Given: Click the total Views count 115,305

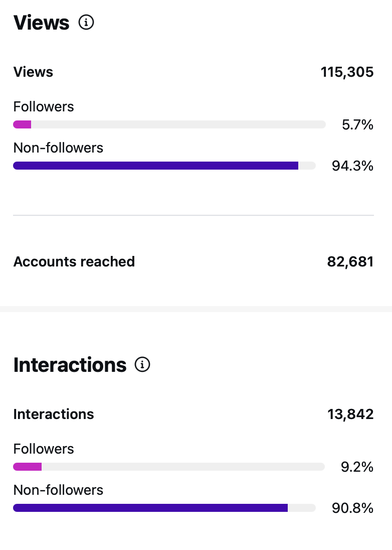Looking at the screenshot, I should pyautogui.click(x=347, y=72).
